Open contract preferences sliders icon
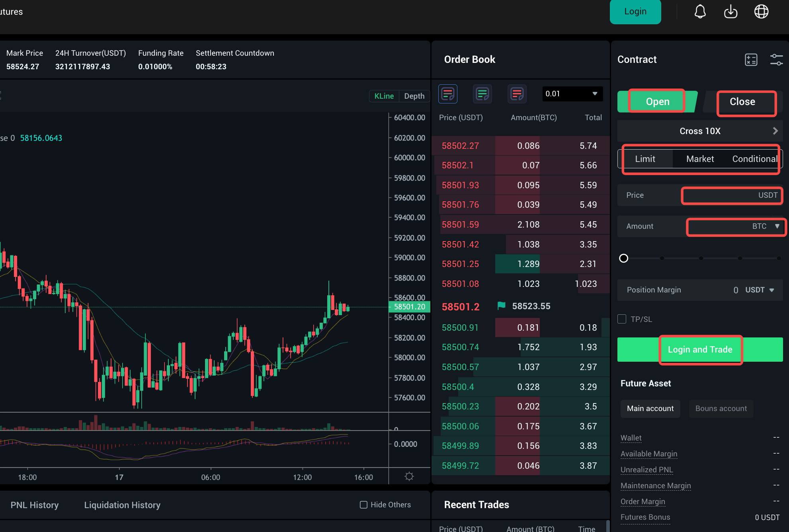This screenshot has width=789, height=532. click(x=776, y=60)
